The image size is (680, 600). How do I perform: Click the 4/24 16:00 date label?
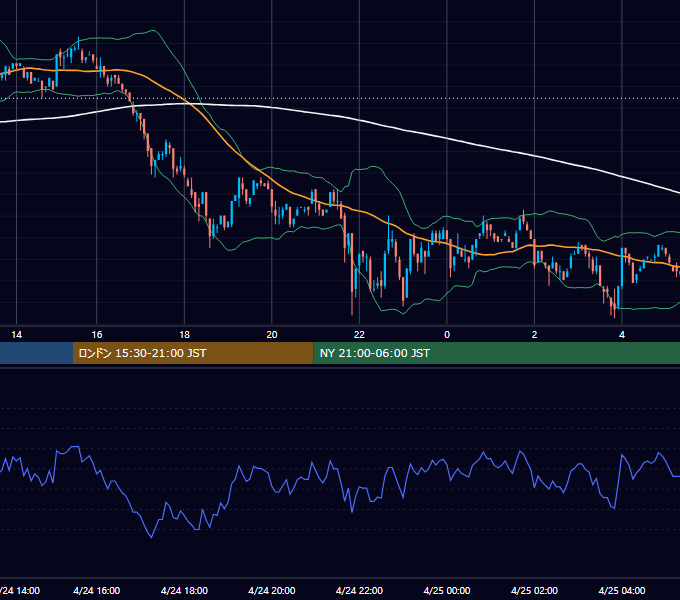click(97, 590)
